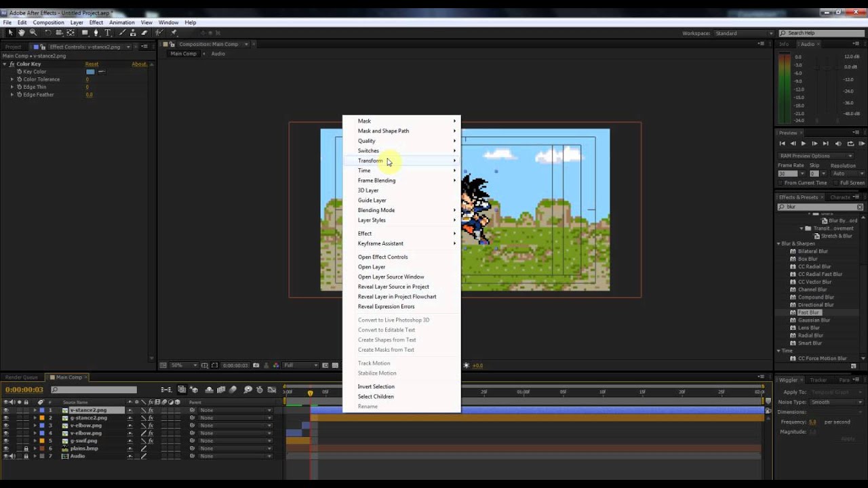This screenshot has height=488, width=868.
Task: Select the Pen tool
Action: pos(96,33)
